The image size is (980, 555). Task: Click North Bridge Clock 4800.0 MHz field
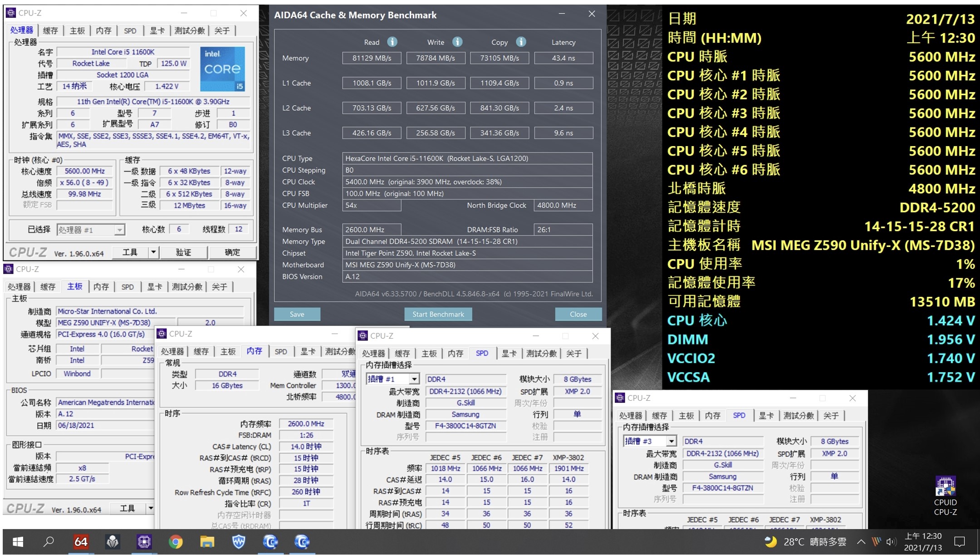coord(563,205)
